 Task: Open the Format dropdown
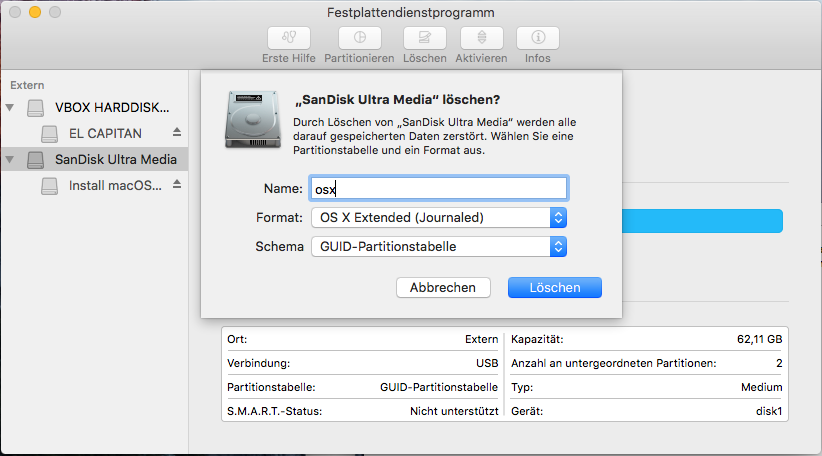pyautogui.click(x=439, y=218)
